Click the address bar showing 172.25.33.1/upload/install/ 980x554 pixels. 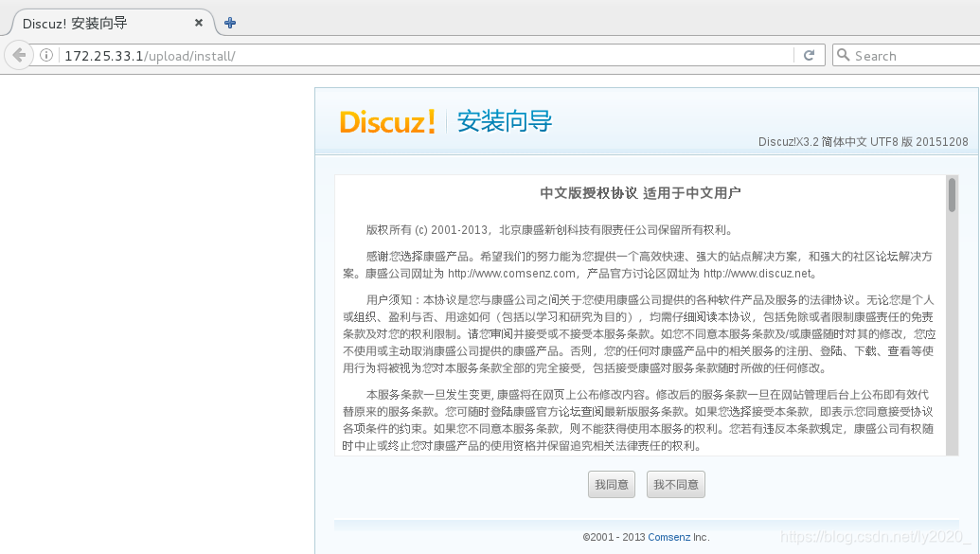point(413,56)
